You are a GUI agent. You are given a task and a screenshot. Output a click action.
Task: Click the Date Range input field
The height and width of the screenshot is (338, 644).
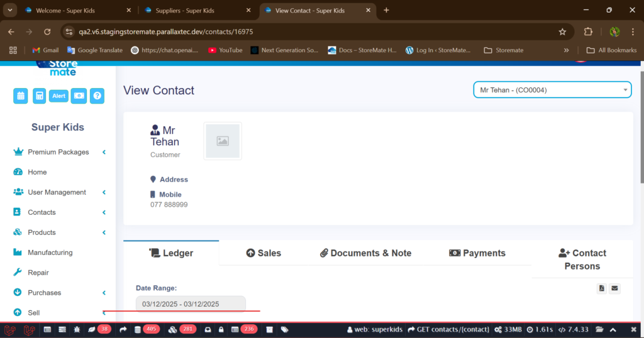click(x=191, y=304)
